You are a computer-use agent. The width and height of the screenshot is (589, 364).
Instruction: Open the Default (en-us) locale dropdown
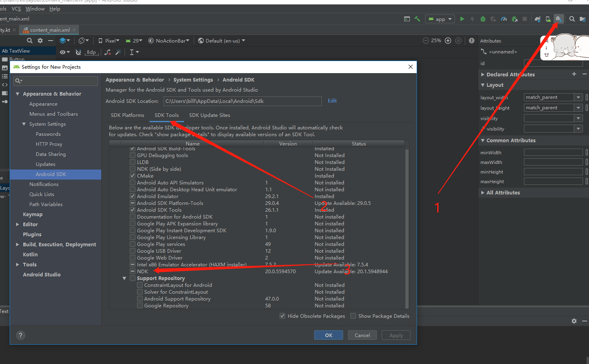point(221,41)
